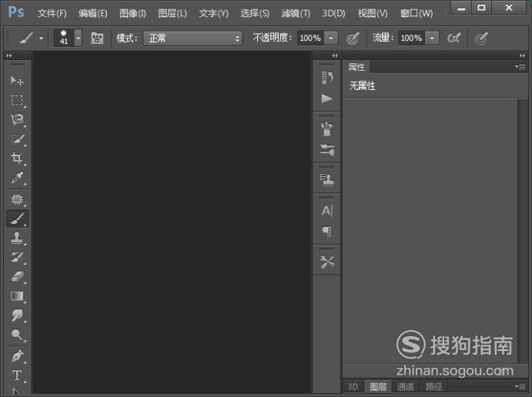The image size is (532, 397).
Task: Open the Character panel icon
Action: point(327,211)
